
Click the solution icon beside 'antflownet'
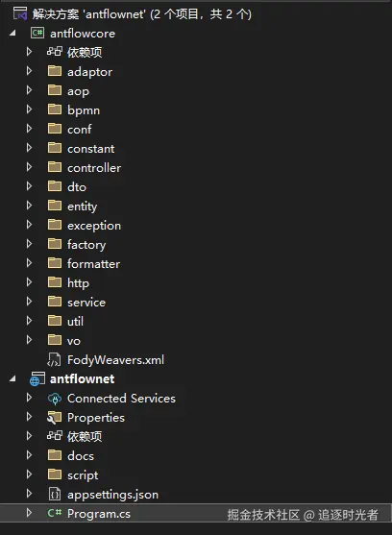(20, 13)
